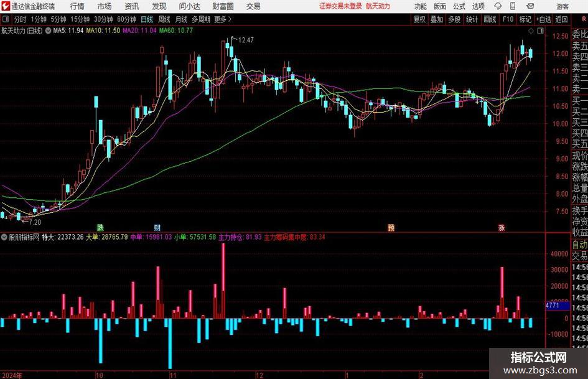This screenshot has width=588, height=379.
Task: Click the red 航天动力 stock name link
Action: click(x=378, y=6)
